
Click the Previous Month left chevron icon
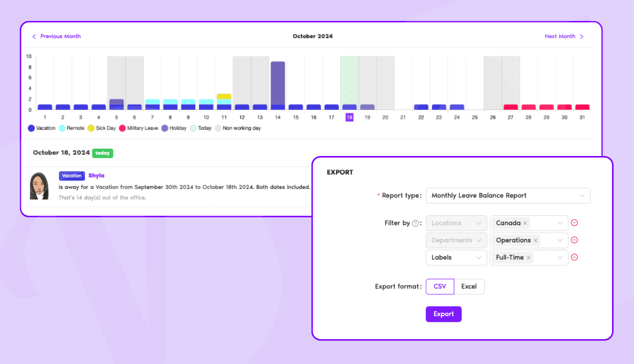pos(34,37)
